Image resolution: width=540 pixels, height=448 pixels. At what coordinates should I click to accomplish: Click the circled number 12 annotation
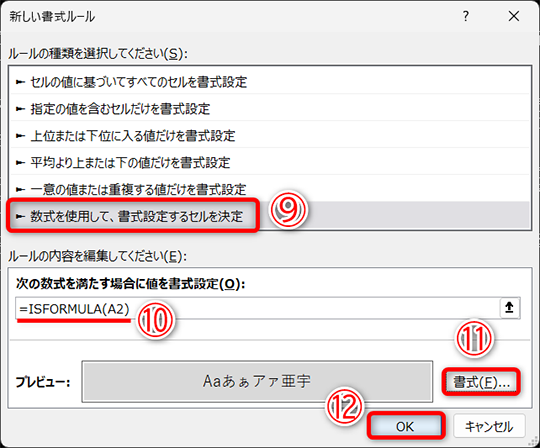click(x=345, y=406)
